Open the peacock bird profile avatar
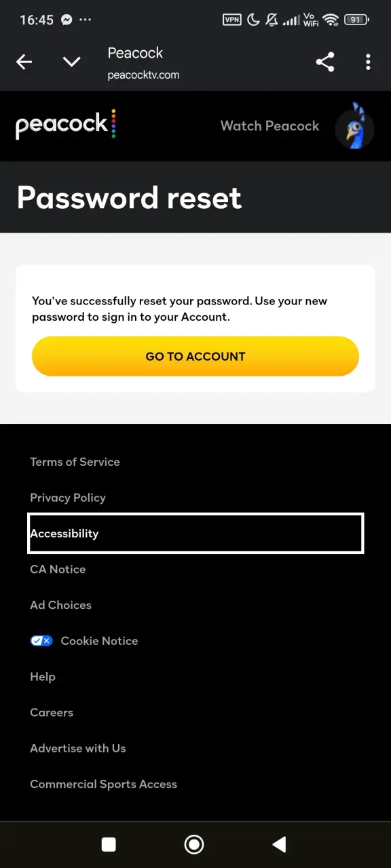Screen dimensions: 391x868 pyautogui.click(x=355, y=126)
